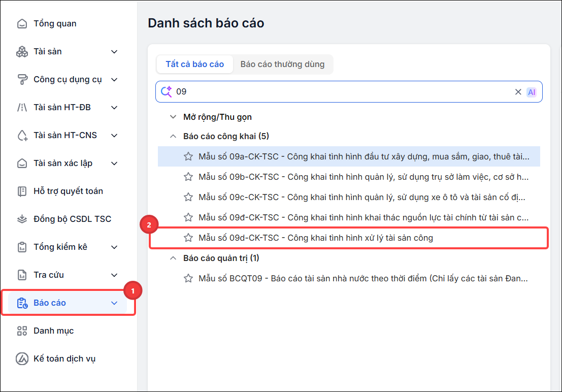The height and width of the screenshot is (392, 562).
Task: Click the Tra cứu document icon
Action: [x=22, y=275]
